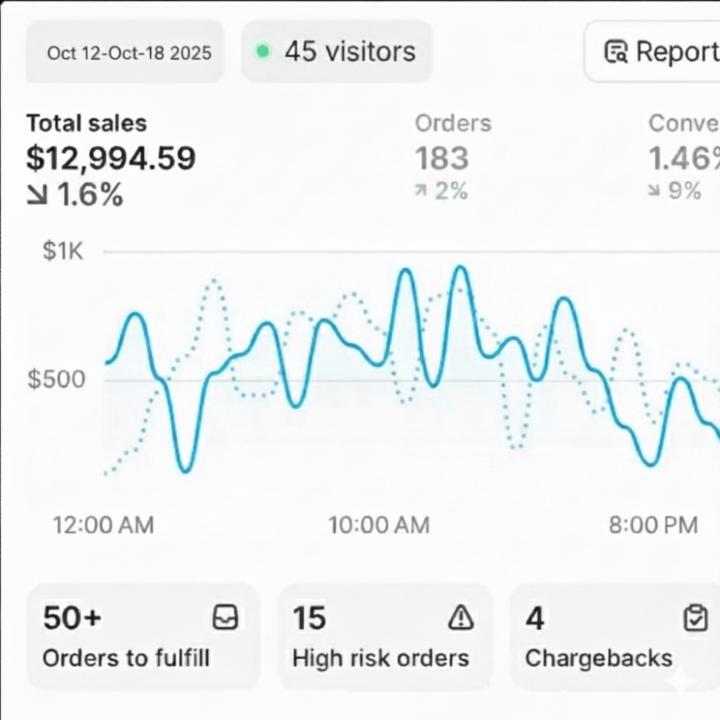Click the Reports icon

point(616,51)
